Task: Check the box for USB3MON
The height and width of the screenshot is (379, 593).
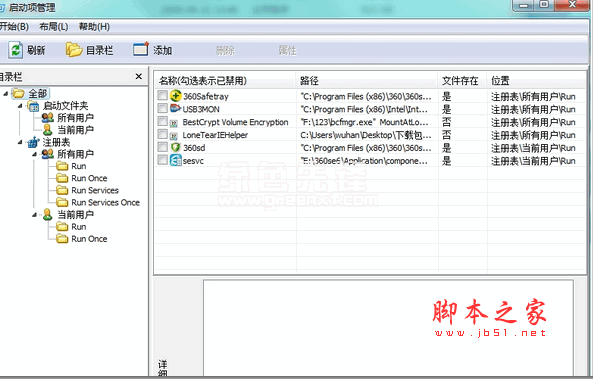Action: tap(163, 109)
